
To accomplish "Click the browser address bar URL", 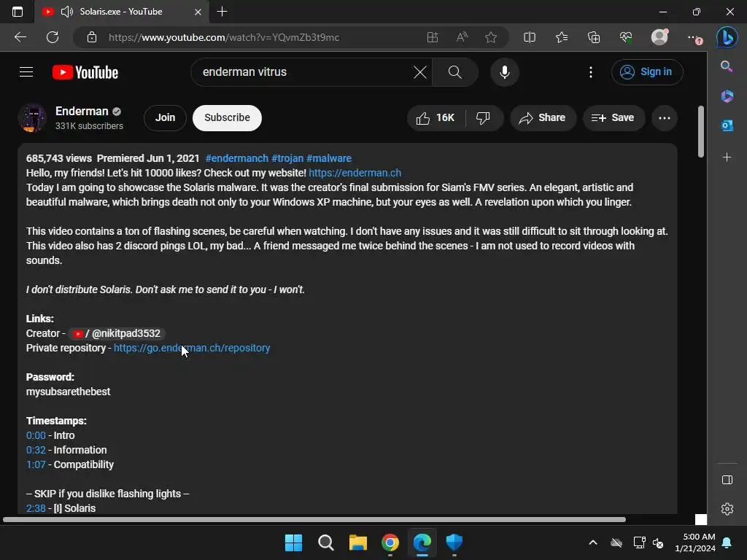I will pos(224,38).
